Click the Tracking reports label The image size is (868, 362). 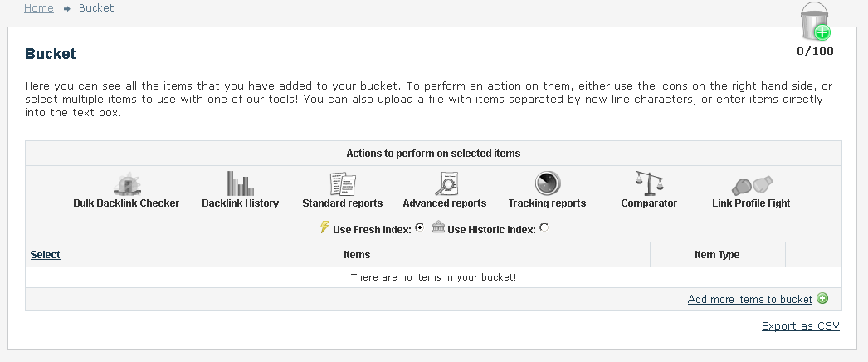pyautogui.click(x=547, y=203)
